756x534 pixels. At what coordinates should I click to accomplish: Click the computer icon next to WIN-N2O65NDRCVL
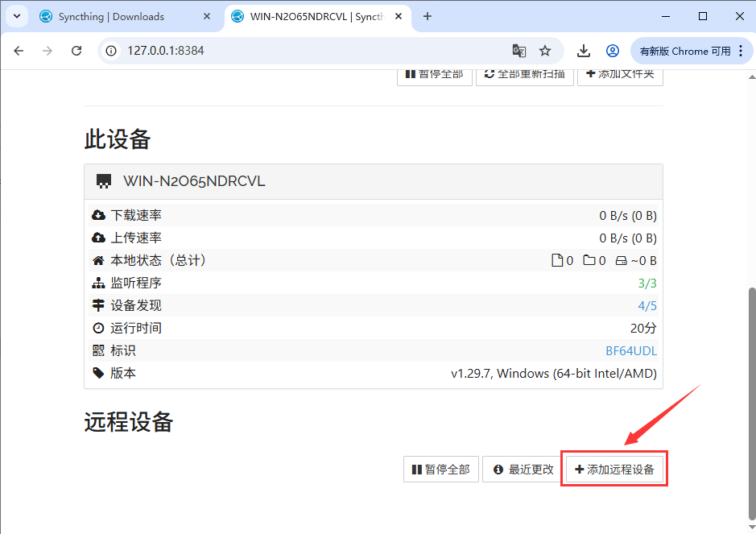click(104, 180)
